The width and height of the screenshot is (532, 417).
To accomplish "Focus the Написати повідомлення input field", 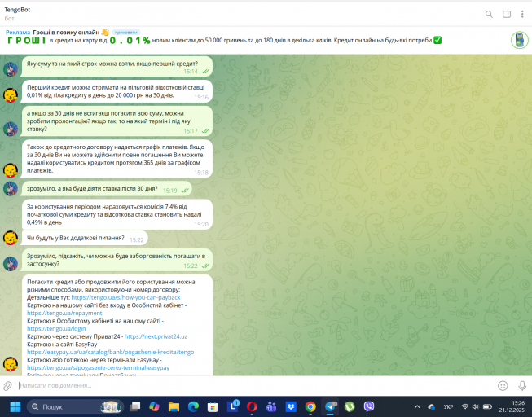I will pos(254,386).
